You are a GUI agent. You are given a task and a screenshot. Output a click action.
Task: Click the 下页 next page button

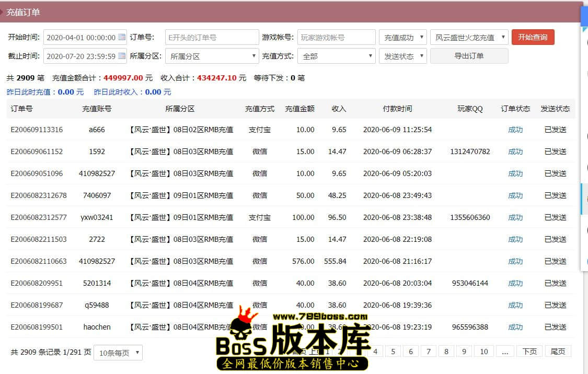click(529, 352)
